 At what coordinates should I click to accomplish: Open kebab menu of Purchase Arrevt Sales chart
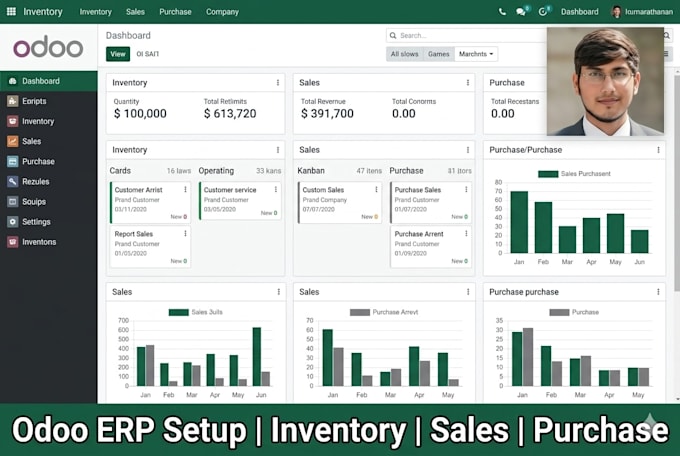click(468, 292)
